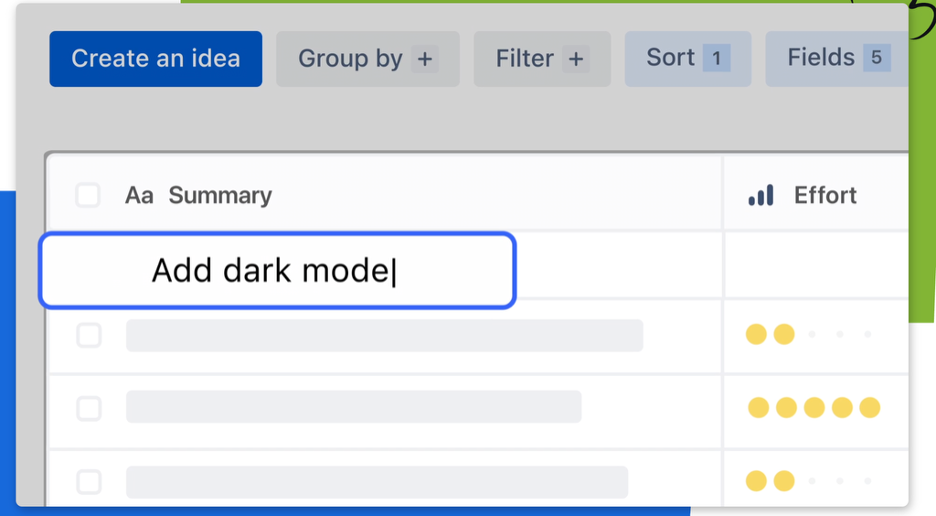Open the Group by menu
The image size is (936, 516).
click(x=367, y=59)
